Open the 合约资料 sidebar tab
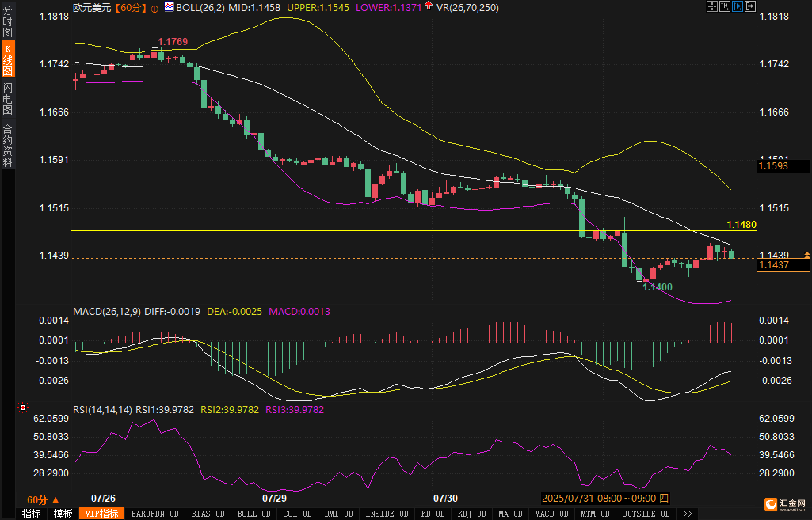Image resolution: width=812 pixels, height=520 pixels. tap(8, 145)
